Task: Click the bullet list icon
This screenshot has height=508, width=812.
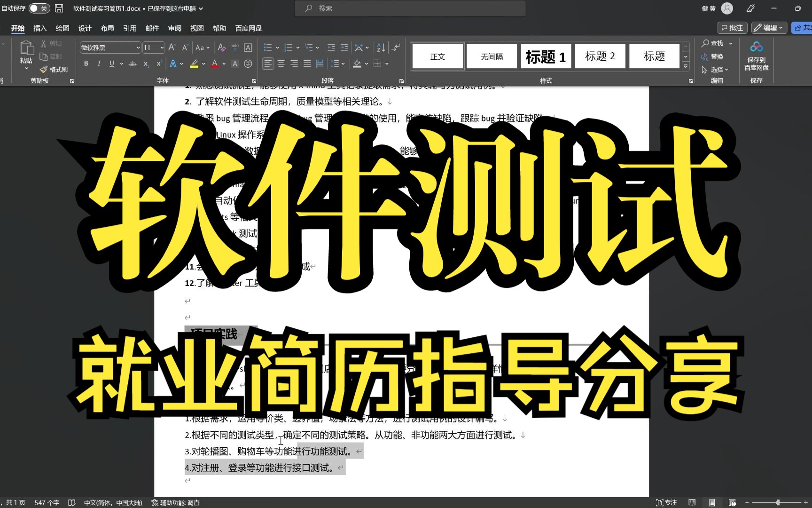Action: pos(268,48)
